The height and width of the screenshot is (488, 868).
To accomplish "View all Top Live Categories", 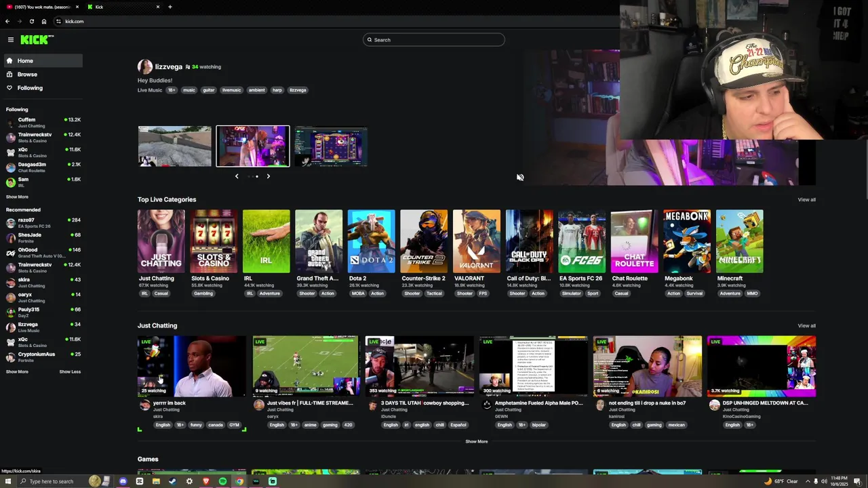I will 806,199.
